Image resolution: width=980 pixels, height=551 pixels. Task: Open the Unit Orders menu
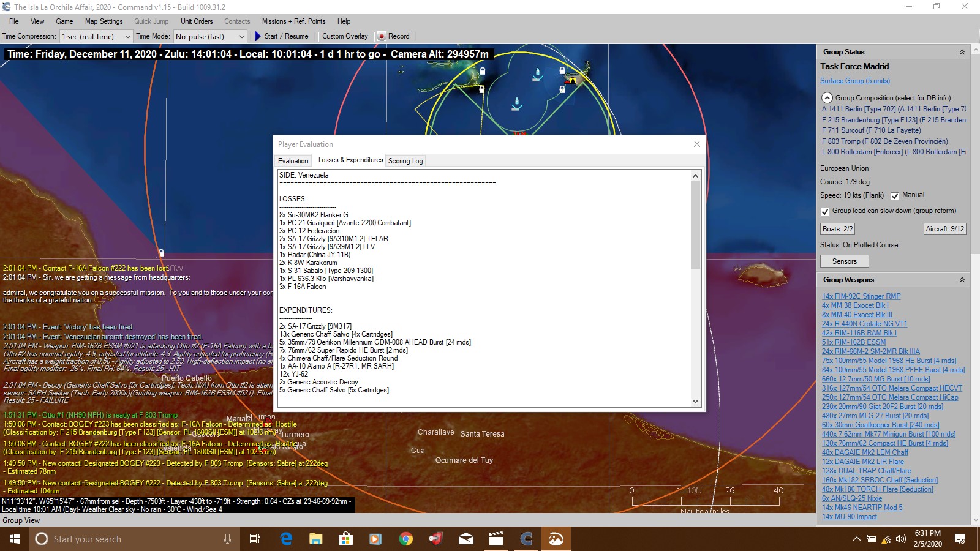click(197, 21)
